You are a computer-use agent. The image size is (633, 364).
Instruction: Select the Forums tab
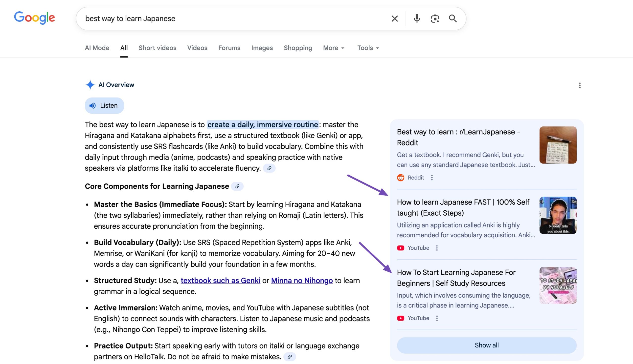point(229,48)
